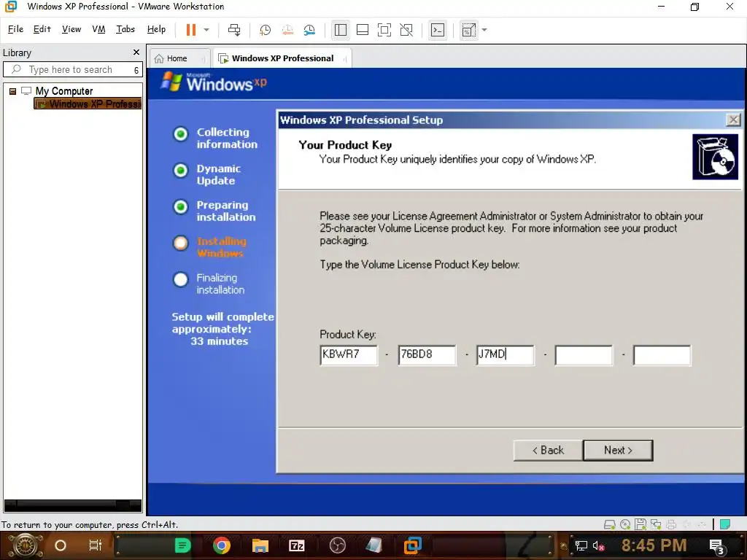Click the Unity mode toolbar icon
This screenshot has height=560, width=747.
406,30
